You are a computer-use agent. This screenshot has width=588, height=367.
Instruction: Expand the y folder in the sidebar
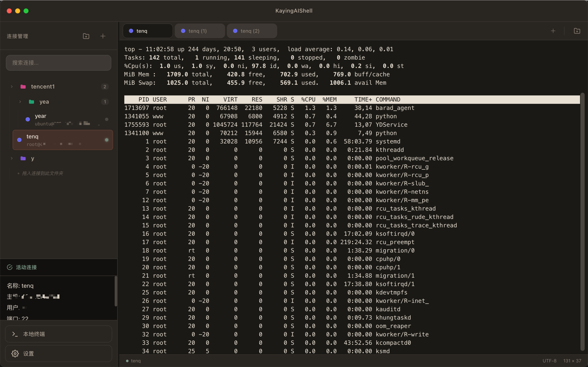tap(11, 158)
